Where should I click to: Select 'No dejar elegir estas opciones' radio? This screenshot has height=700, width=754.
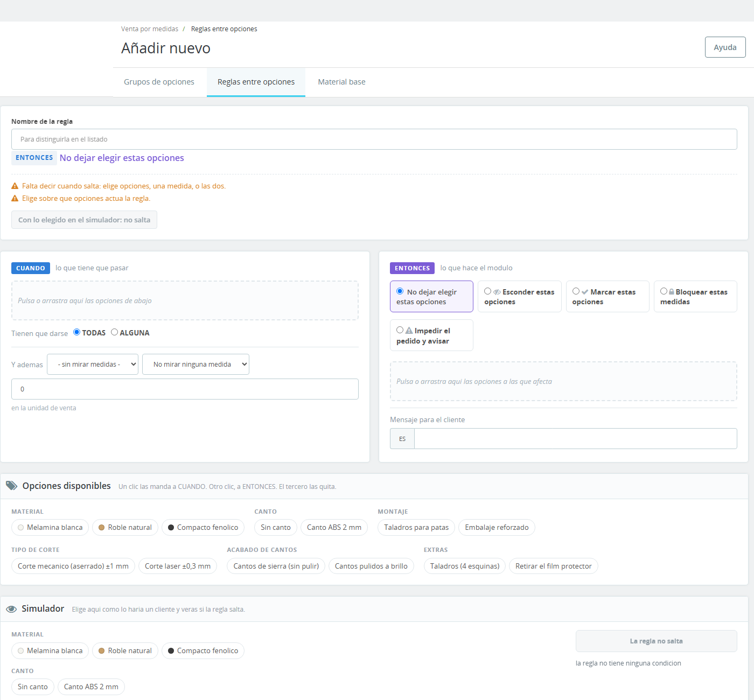(400, 291)
